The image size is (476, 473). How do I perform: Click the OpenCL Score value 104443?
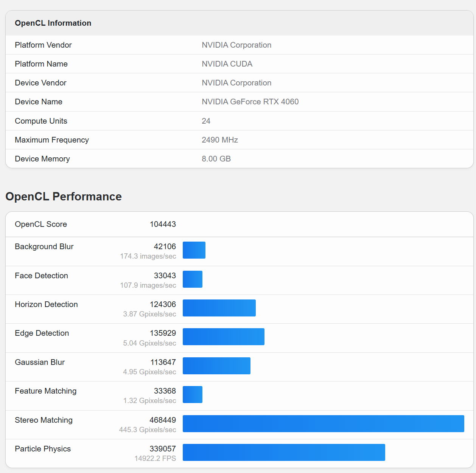(163, 224)
